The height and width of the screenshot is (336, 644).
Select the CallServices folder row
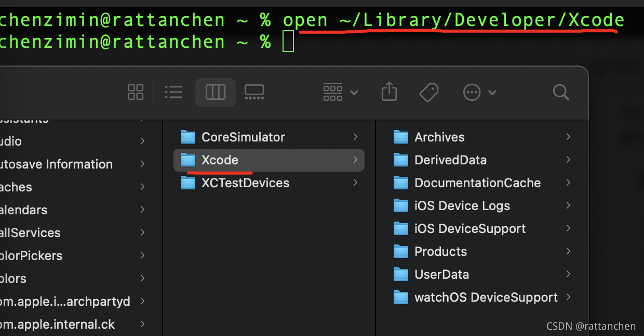tap(75, 232)
